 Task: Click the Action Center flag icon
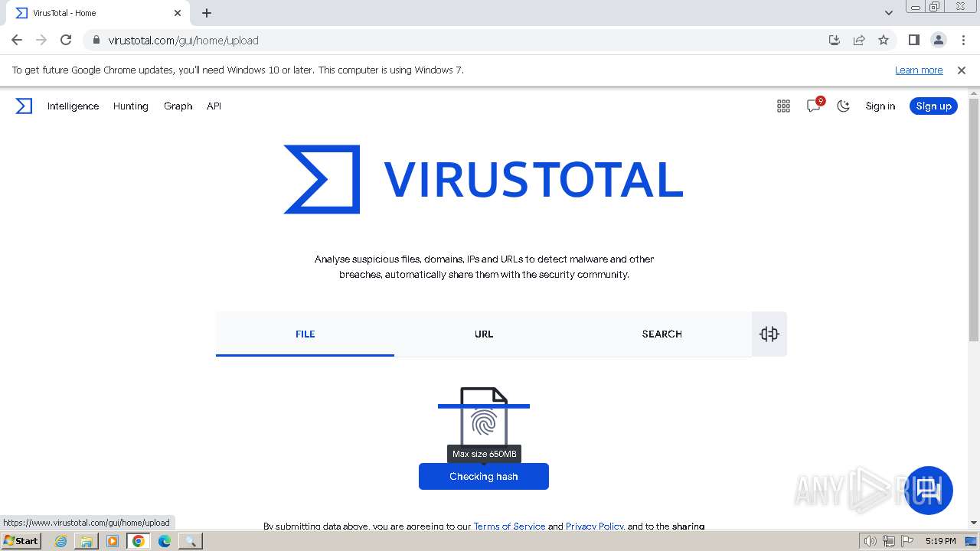[906, 541]
